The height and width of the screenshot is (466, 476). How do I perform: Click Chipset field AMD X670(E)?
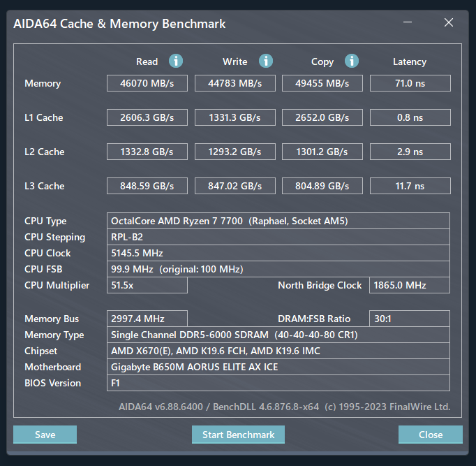tap(278, 351)
